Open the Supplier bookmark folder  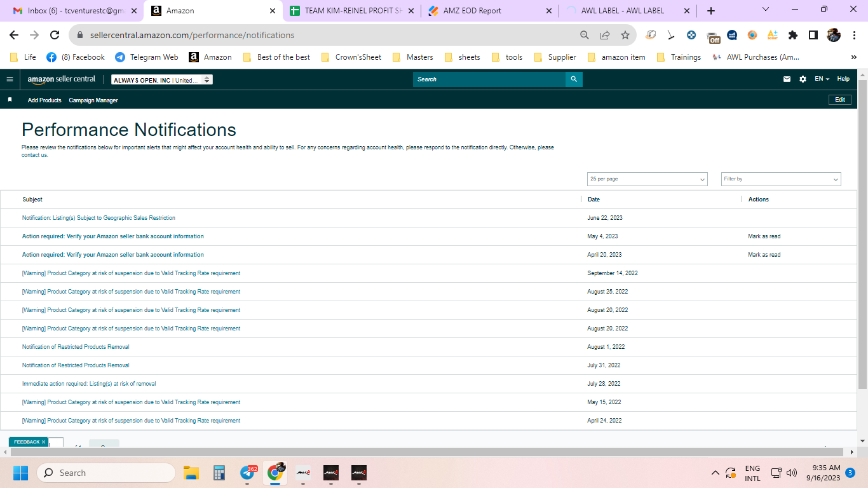(x=556, y=57)
